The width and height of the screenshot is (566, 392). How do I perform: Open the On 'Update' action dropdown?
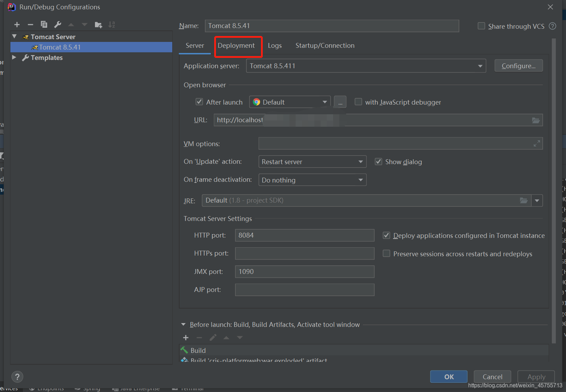[x=312, y=162]
